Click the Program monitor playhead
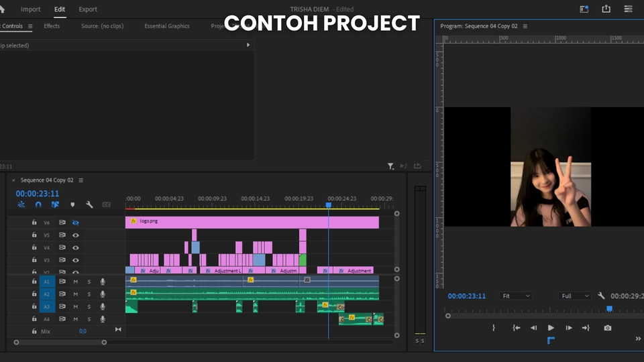644x362 pixels. 610,308
